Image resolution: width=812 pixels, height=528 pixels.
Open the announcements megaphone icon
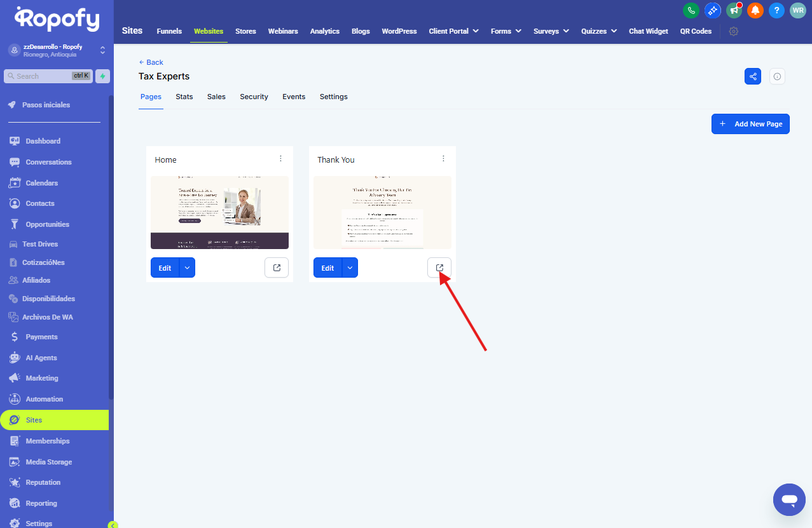pyautogui.click(x=734, y=10)
